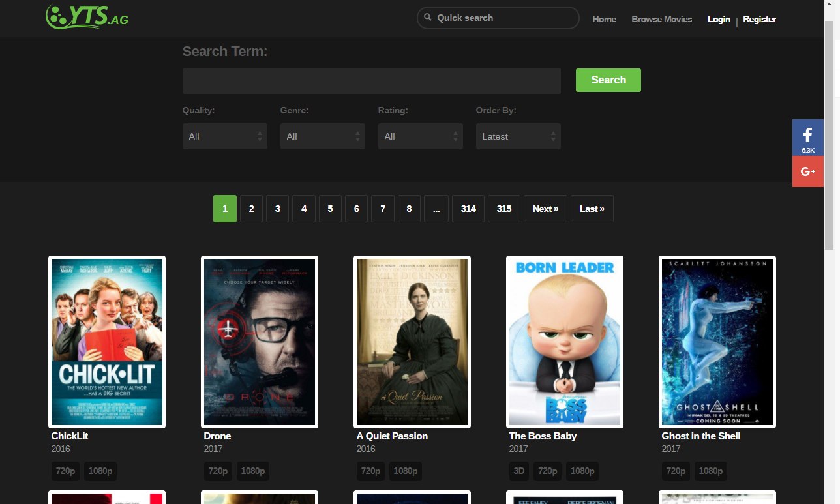Open the Home menu item
The height and width of the screenshot is (504, 840).
click(x=604, y=19)
